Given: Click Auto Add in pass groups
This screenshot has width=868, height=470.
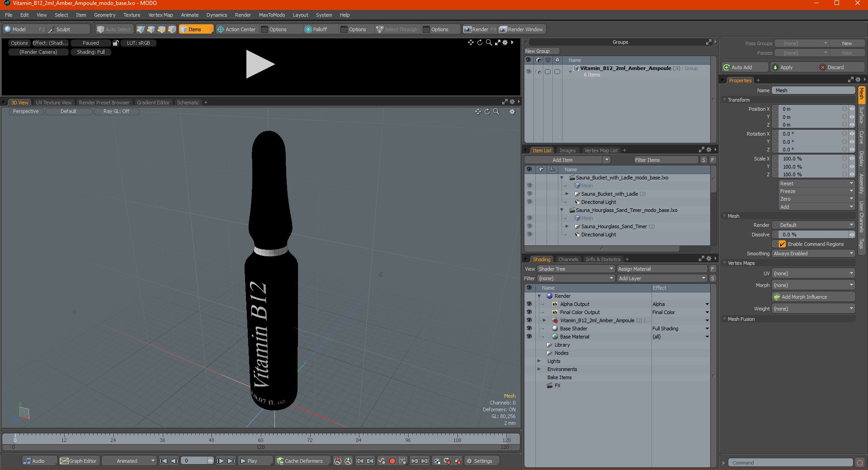Looking at the screenshot, I should coord(745,67).
